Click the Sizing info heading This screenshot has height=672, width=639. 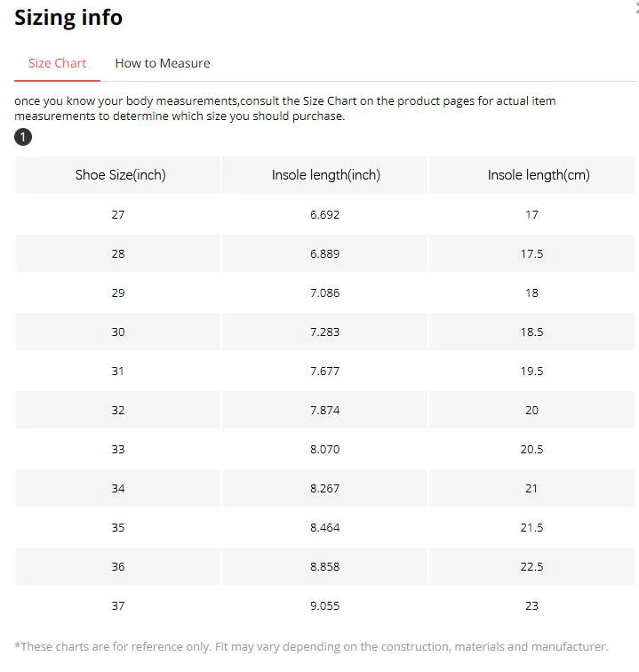(x=68, y=18)
